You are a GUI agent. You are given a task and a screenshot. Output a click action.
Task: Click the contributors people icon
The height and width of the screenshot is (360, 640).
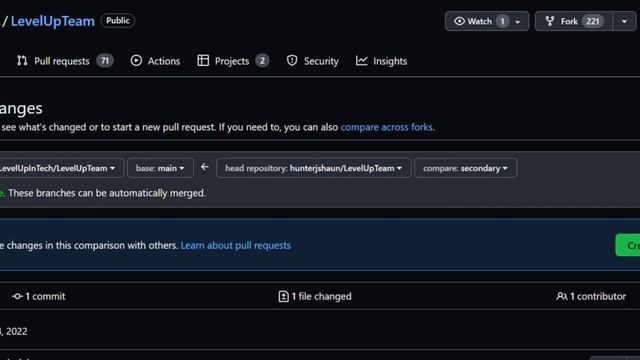point(562,296)
